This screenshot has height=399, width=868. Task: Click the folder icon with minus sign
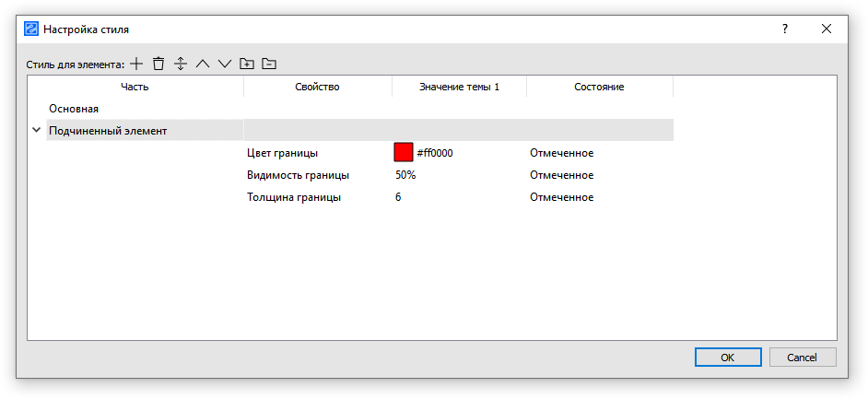coord(268,64)
